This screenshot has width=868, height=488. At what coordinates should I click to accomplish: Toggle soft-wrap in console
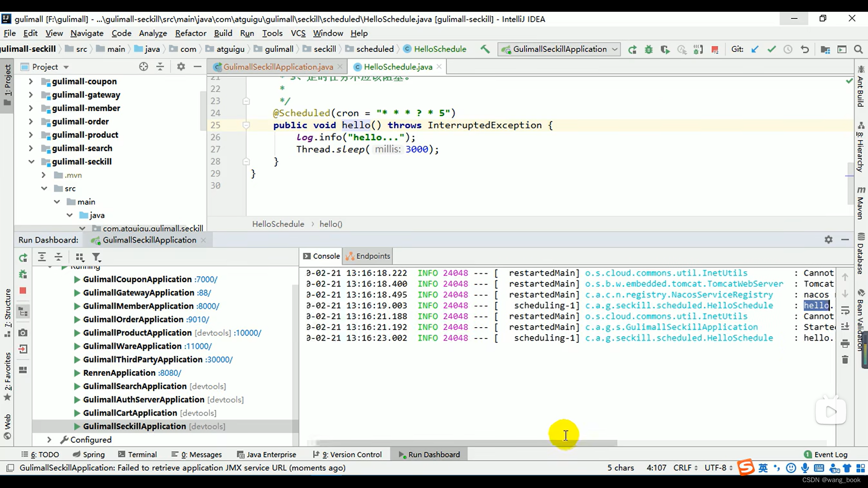click(x=845, y=310)
